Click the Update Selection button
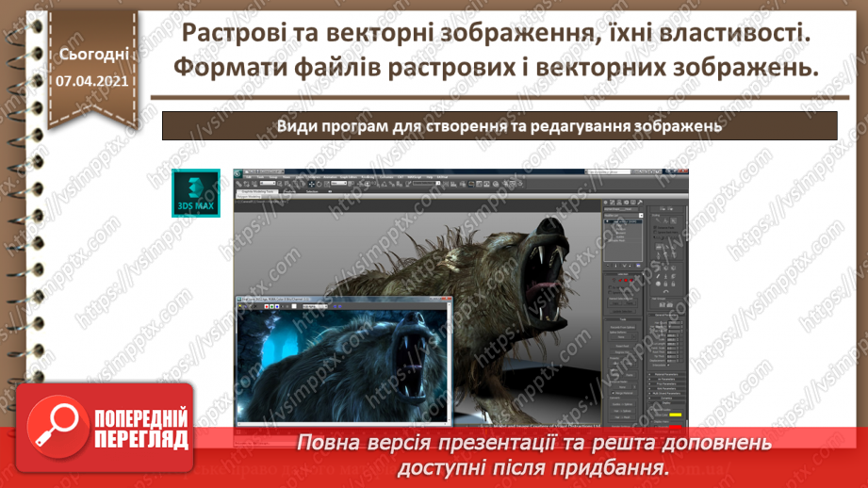 click(623, 312)
